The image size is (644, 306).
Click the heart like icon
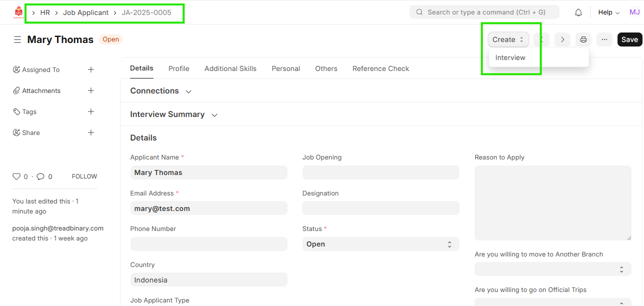[16, 176]
